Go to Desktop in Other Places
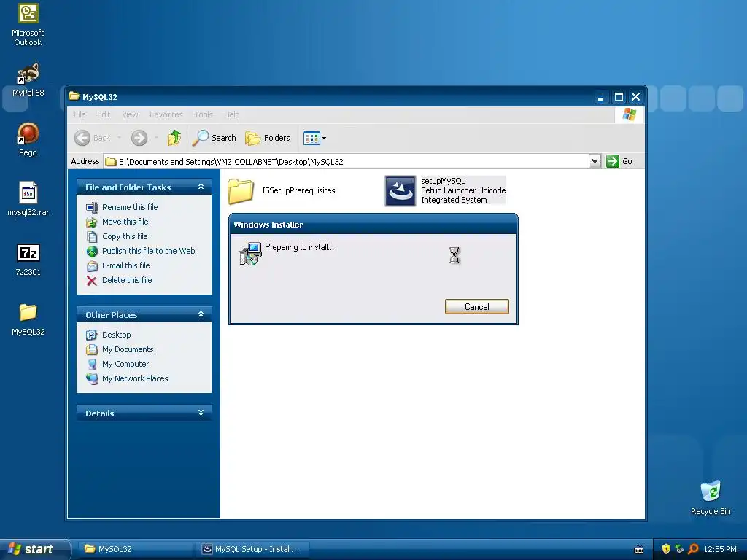 pos(116,335)
